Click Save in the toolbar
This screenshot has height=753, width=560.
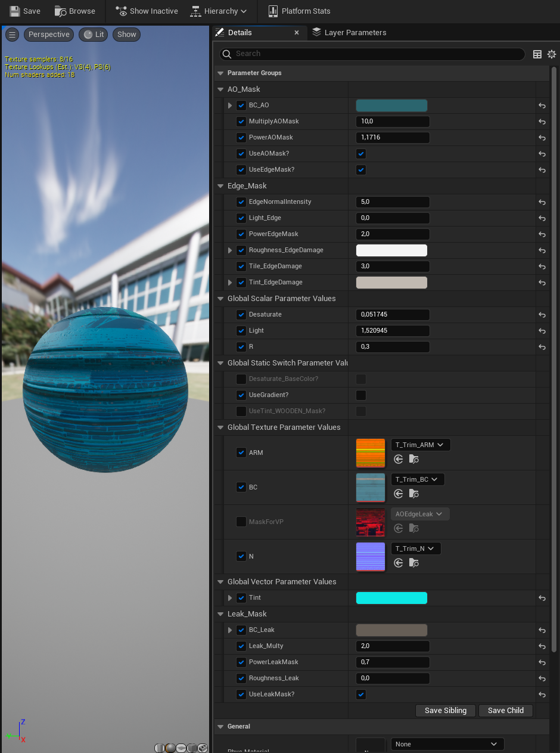click(x=25, y=11)
